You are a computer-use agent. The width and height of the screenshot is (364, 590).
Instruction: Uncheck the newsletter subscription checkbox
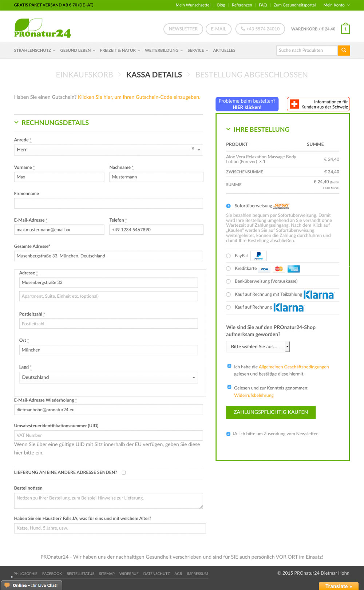coord(228,434)
